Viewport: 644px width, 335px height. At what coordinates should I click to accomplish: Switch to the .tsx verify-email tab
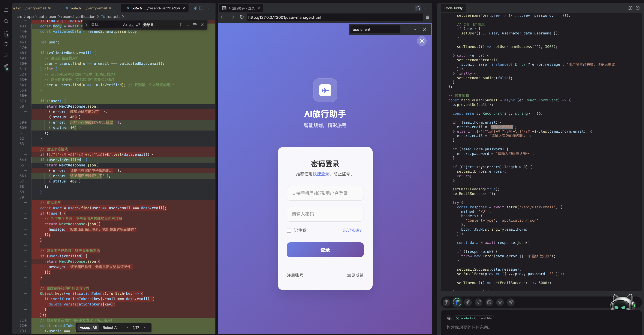point(31,8)
